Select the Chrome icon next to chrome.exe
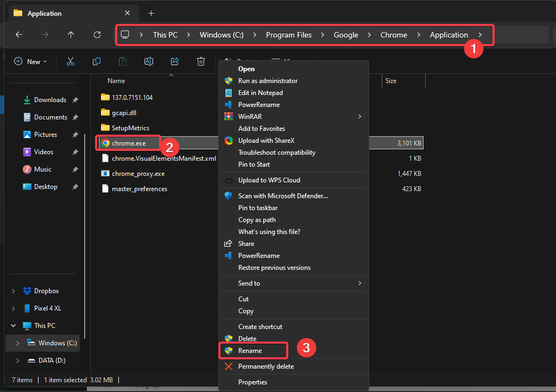Viewport: 556px width, 392px height. [105, 143]
